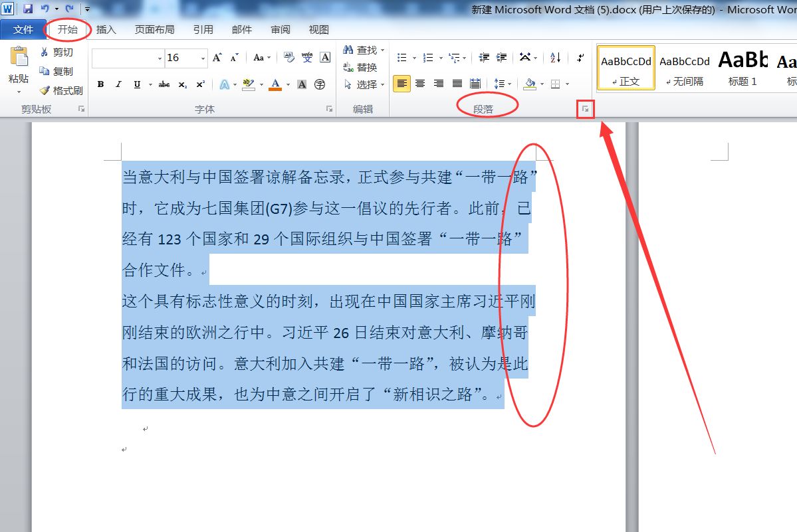Expand the underline style dropdown arrow
This screenshot has width=797, height=532.
[x=150, y=84]
